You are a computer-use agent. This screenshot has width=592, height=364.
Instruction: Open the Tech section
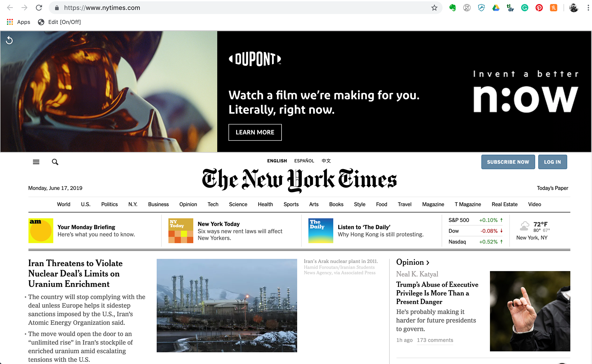213,204
